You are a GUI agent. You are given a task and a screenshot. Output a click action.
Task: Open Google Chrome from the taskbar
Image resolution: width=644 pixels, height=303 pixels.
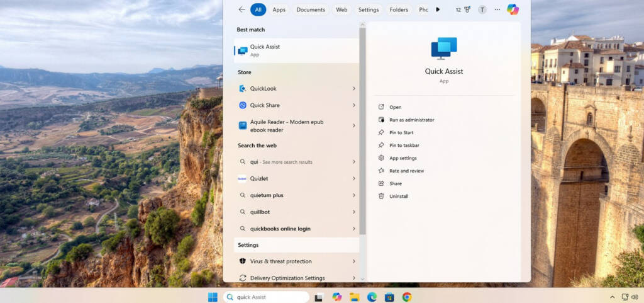pyautogui.click(x=407, y=297)
